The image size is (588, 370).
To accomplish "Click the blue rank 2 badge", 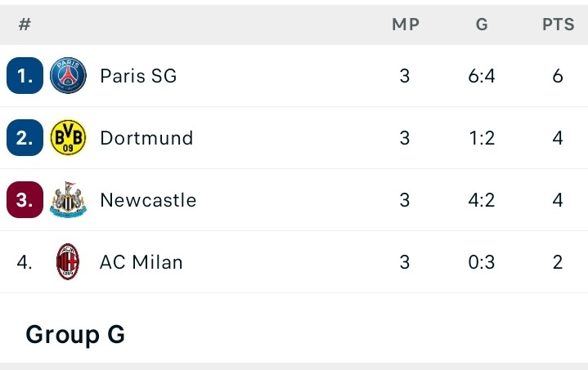I will click(25, 138).
